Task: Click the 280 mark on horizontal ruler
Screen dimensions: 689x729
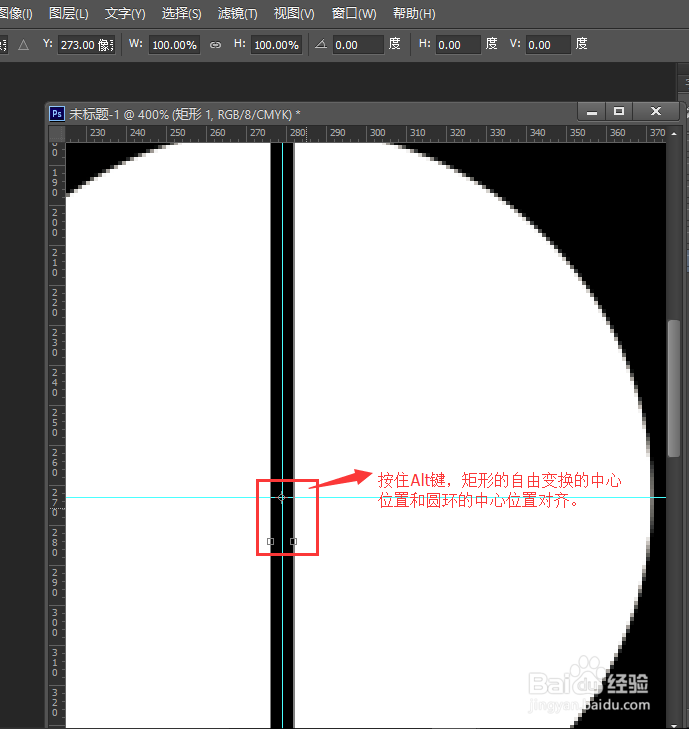Action: (298, 133)
